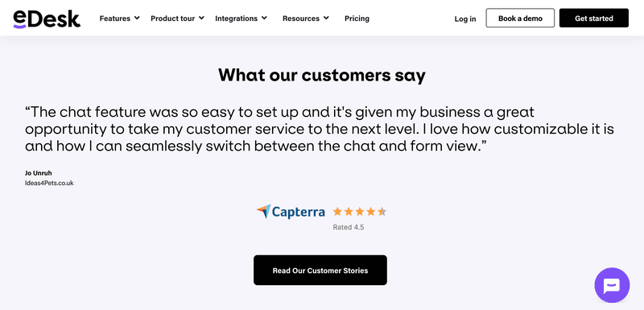Viewport: 644px width, 310px height.
Task: Click the Get started button
Action: click(x=594, y=18)
